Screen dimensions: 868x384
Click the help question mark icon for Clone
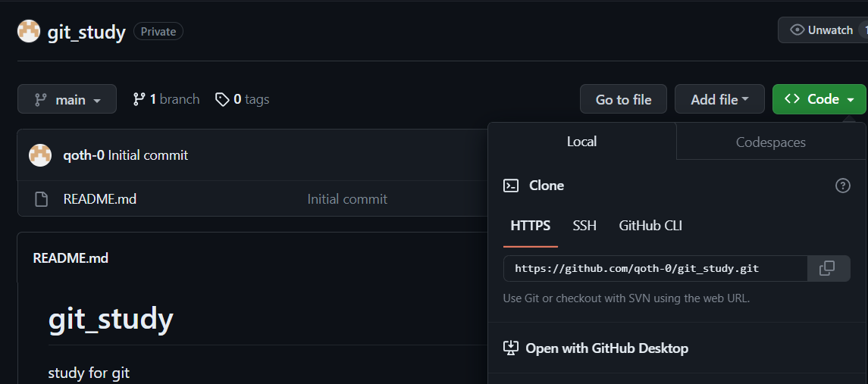(842, 186)
